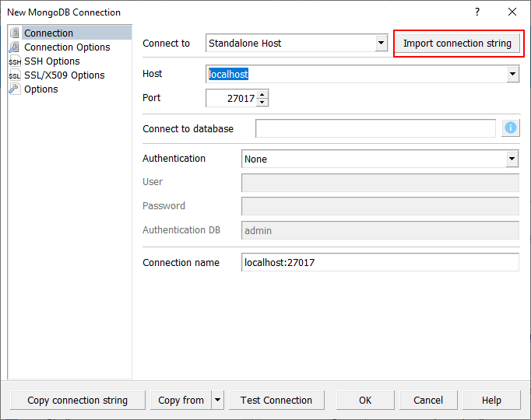Viewport: 531px width, 420px height.
Task: Click the SSH Options icon
Action: (15, 61)
